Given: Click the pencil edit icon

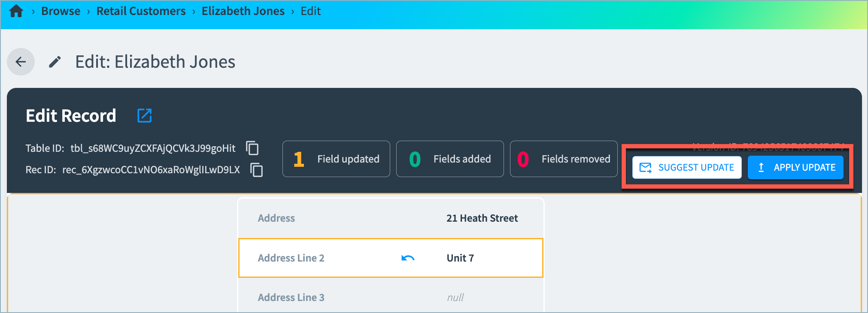Looking at the screenshot, I should click(x=55, y=62).
